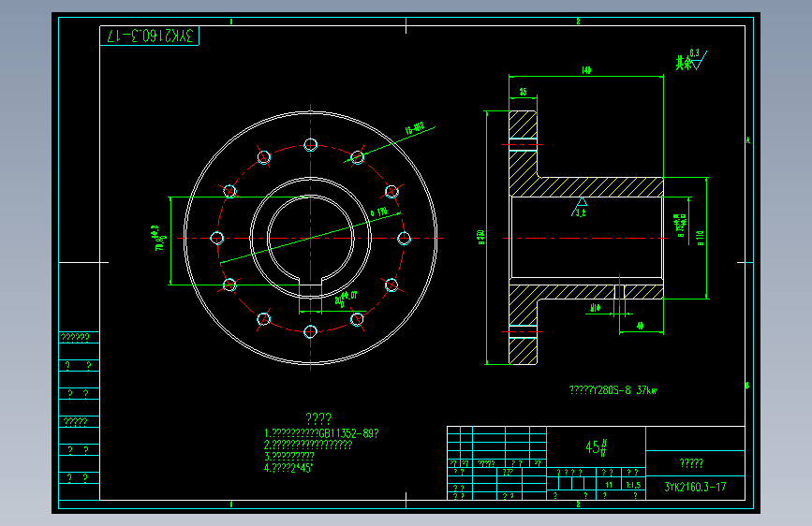Select the 20 keyway width dimension
The image size is (812, 526).
[346, 299]
